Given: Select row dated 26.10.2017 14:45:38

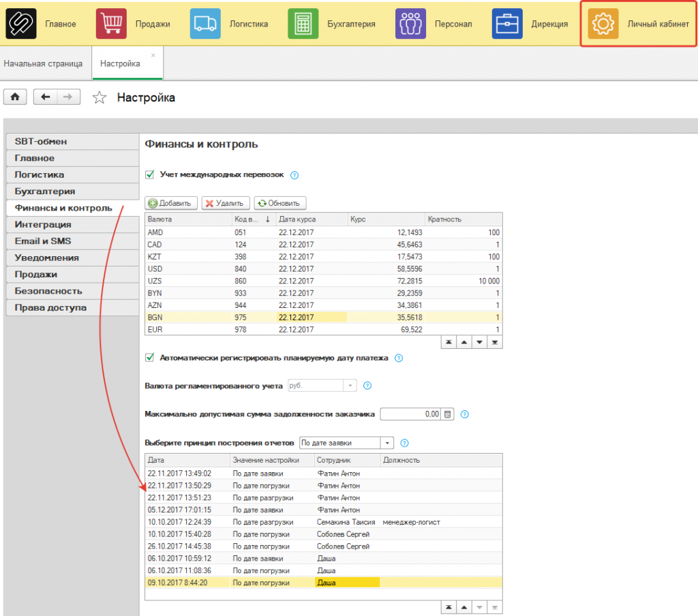Looking at the screenshot, I should point(324,546).
